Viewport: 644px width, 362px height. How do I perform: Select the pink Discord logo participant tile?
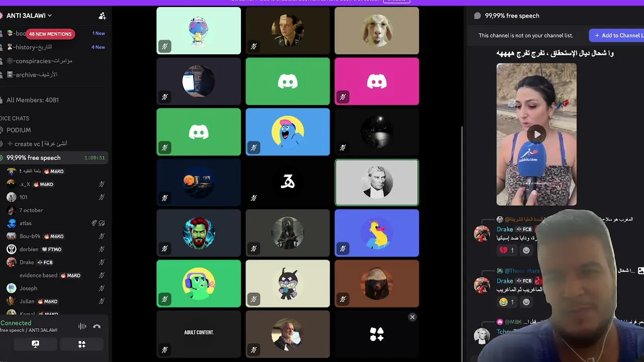(x=377, y=81)
